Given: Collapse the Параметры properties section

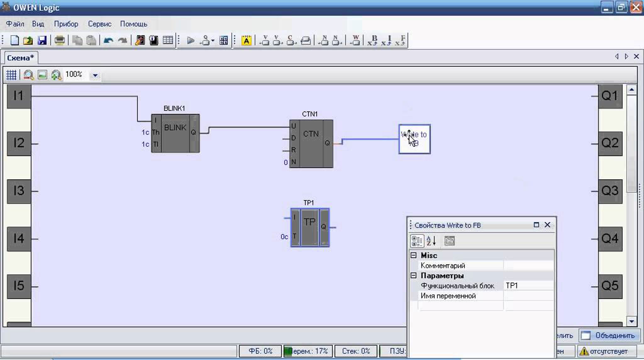Looking at the screenshot, I should point(414,276).
